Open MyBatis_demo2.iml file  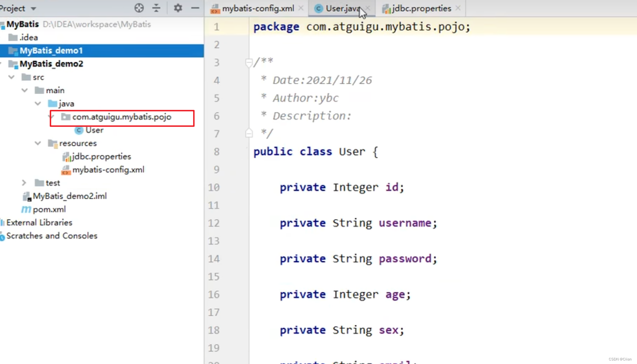click(x=70, y=196)
